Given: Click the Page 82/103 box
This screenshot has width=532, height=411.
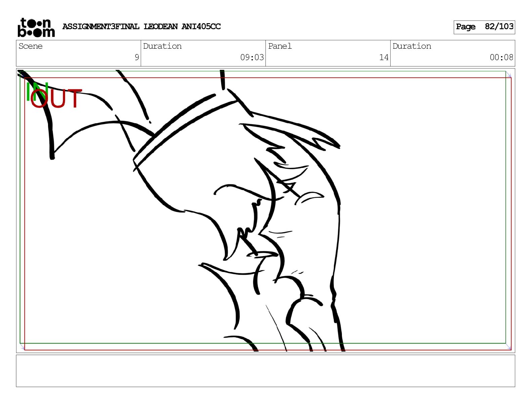Looking at the screenshot, I should [484, 27].
